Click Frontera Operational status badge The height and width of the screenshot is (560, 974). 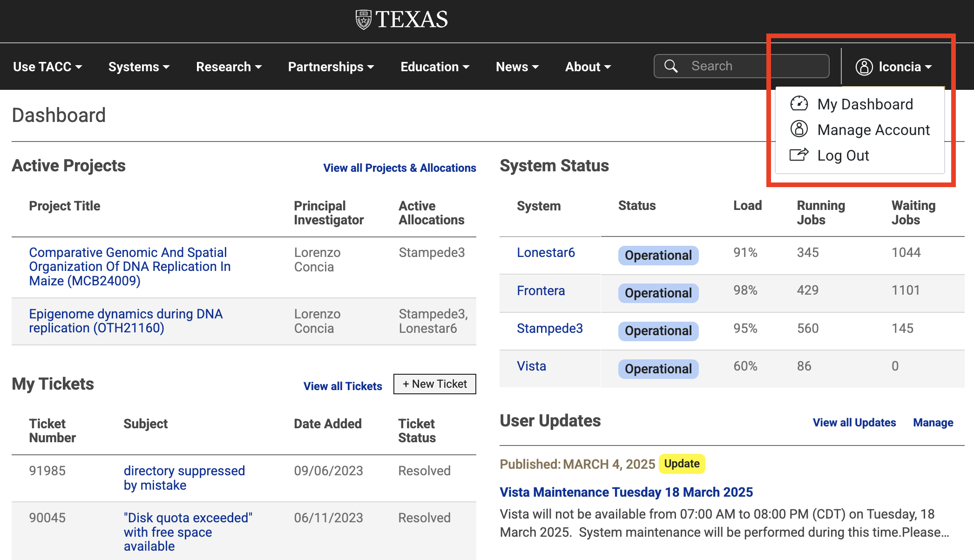(x=658, y=293)
